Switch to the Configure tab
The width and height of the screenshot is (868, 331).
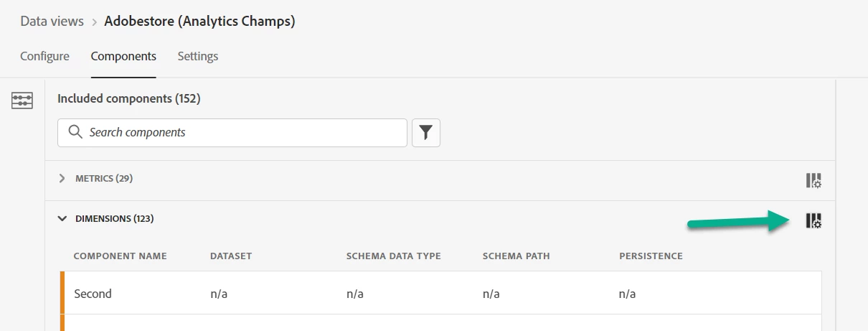44,56
